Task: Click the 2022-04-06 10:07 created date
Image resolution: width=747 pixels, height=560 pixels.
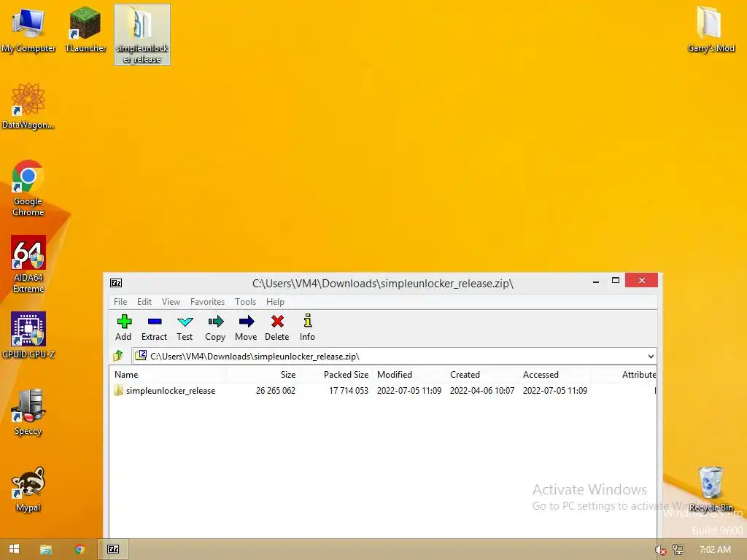Action: (482, 391)
